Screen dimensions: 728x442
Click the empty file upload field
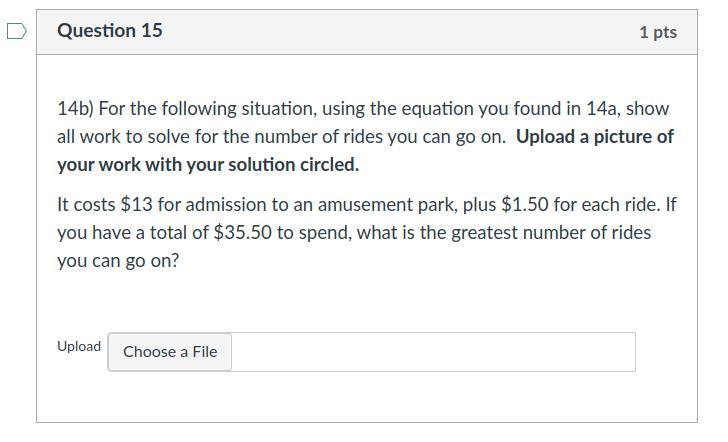[x=432, y=352]
